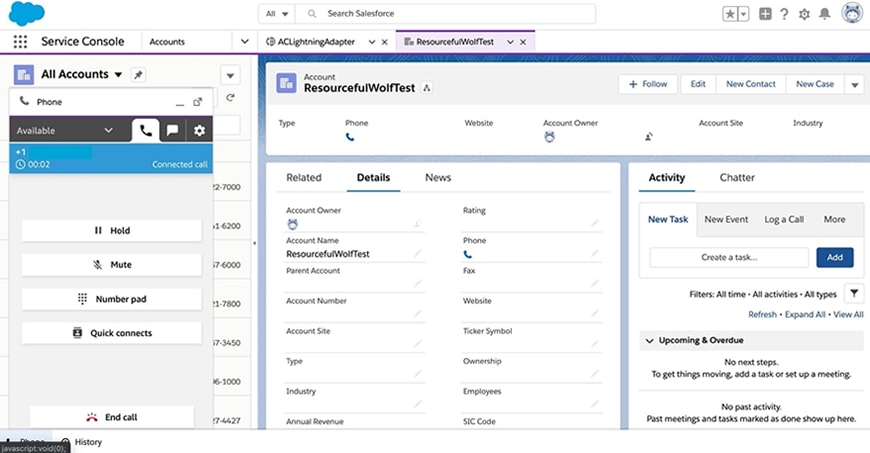Select the New Event tab

726,219
